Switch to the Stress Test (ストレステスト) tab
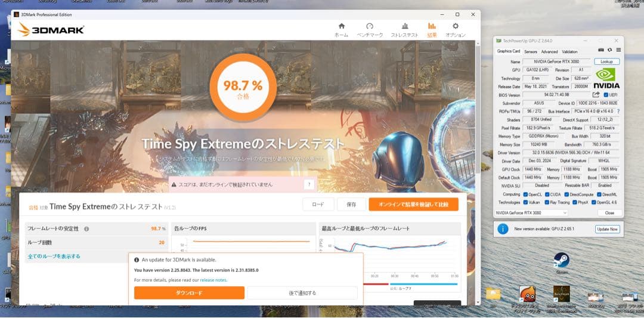The height and width of the screenshot is (318, 644). pyautogui.click(x=404, y=30)
